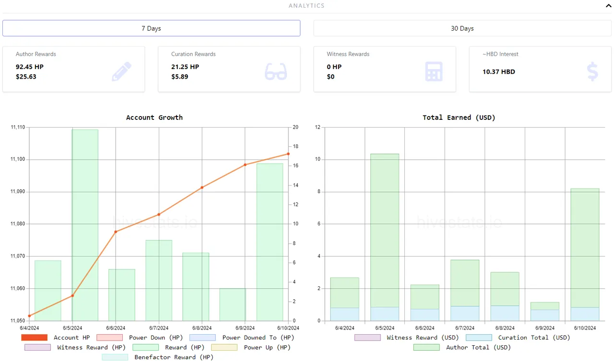Collapse the Analytics section with the chevron
The image size is (614, 364).
point(608,6)
